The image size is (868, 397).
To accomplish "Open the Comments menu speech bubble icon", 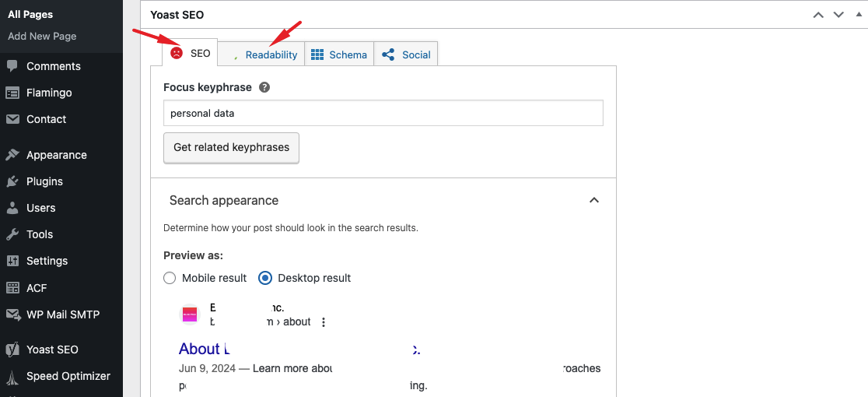I will [x=12, y=66].
